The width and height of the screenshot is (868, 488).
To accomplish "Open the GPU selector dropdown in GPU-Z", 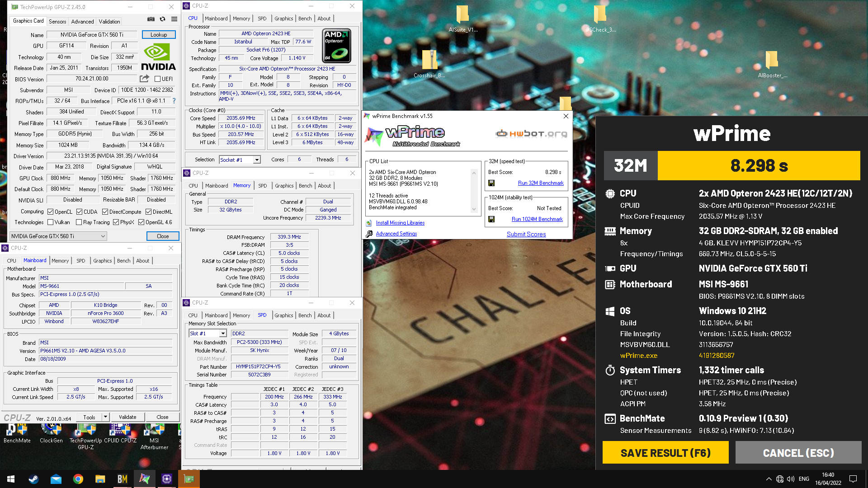I will (58, 236).
